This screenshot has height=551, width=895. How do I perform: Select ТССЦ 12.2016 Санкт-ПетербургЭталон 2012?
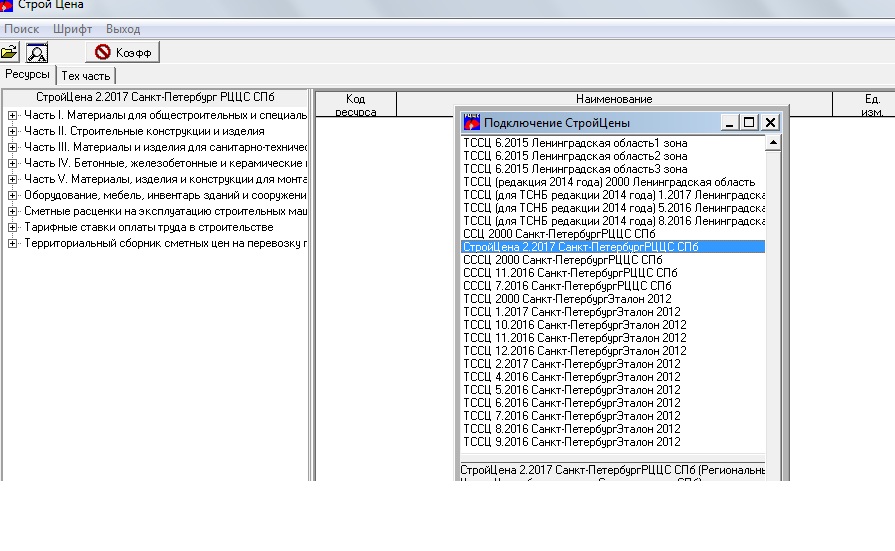coord(612,351)
